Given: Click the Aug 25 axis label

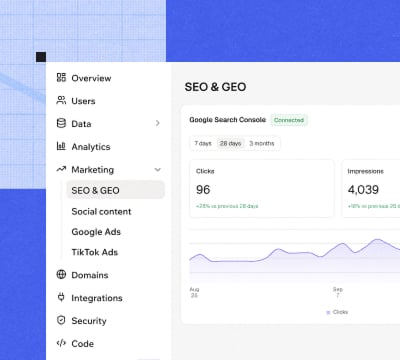Looking at the screenshot, I should pos(194,292).
